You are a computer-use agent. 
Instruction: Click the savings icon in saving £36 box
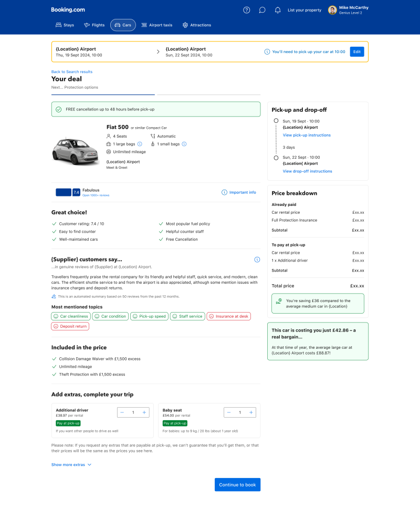pyautogui.click(x=279, y=302)
